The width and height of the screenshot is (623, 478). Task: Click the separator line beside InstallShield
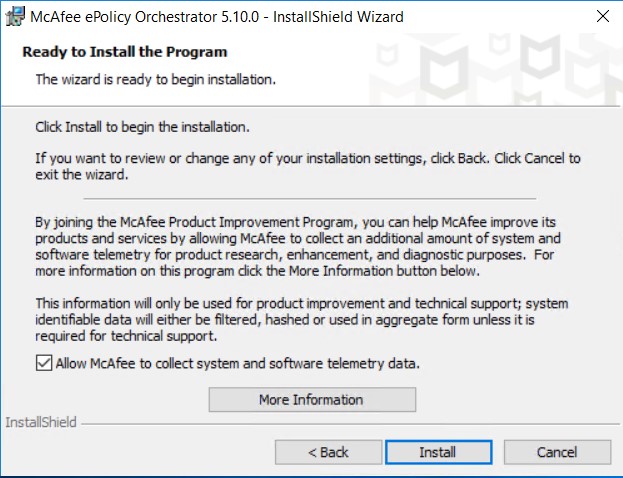click(350, 424)
